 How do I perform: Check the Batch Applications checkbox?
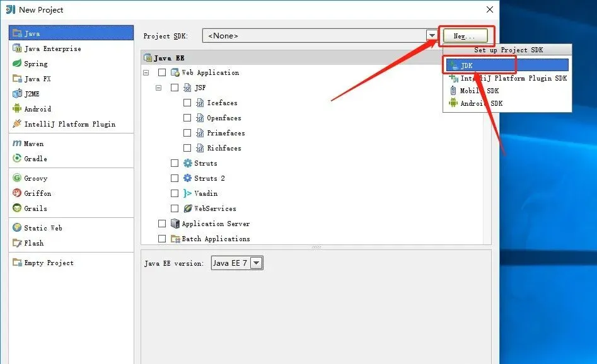162,239
